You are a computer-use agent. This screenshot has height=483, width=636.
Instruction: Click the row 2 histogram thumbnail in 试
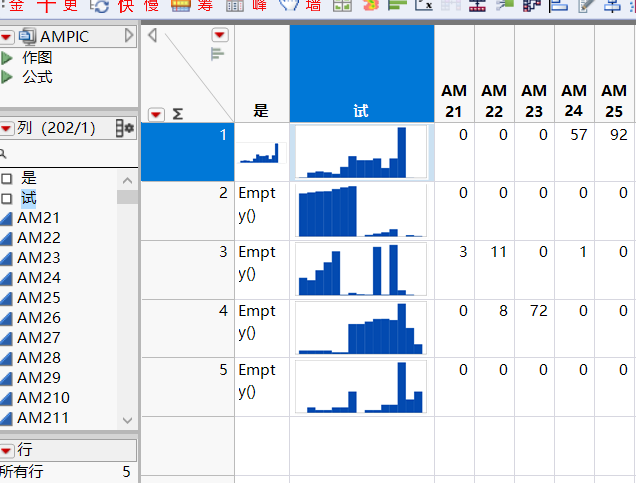(361, 211)
